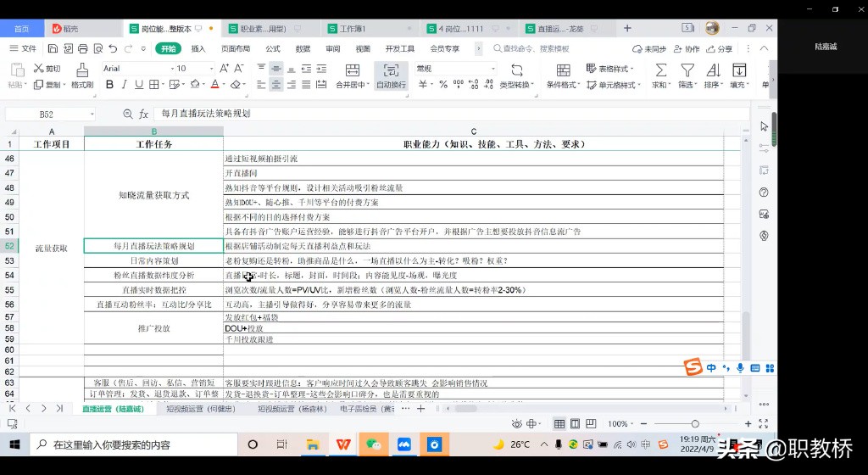
Task: Decrease font size with A- icon
Action: (238, 68)
